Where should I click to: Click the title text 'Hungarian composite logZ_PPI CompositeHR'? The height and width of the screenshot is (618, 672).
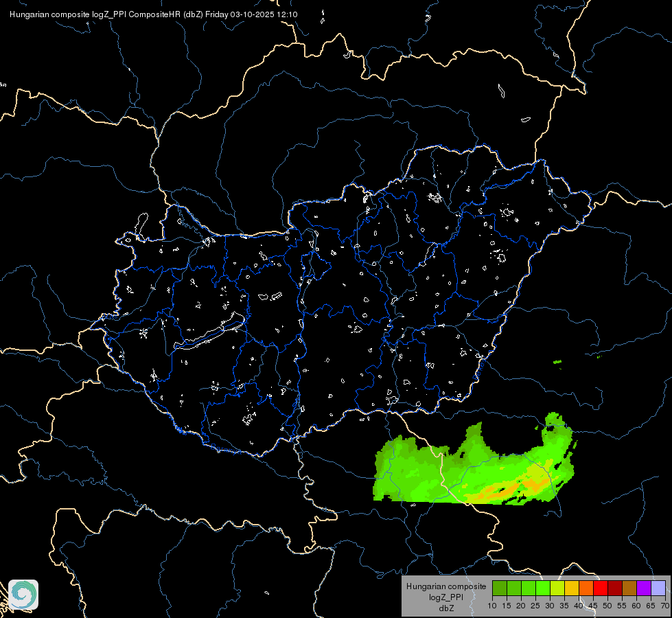coord(95,14)
